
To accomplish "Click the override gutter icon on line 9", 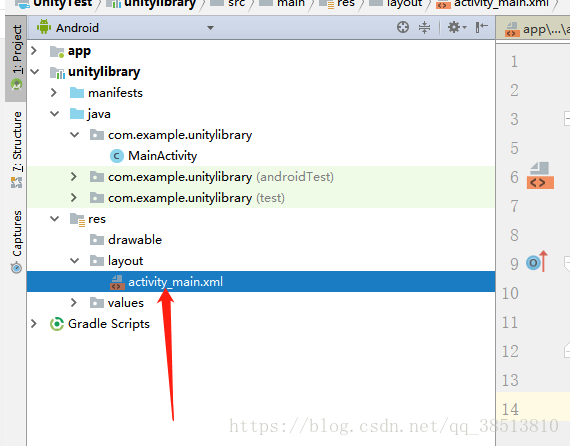I will pyautogui.click(x=537, y=262).
